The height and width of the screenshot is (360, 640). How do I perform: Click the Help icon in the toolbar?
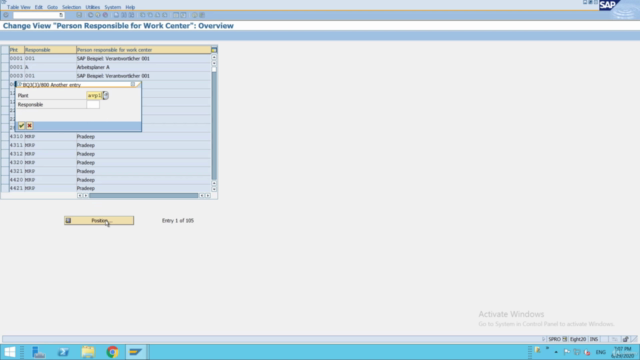[x=195, y=15]
